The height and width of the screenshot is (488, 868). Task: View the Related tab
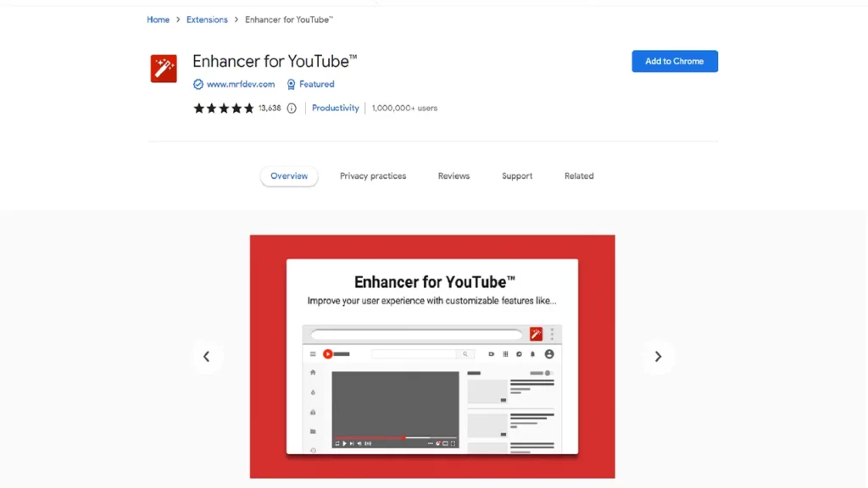579,176
